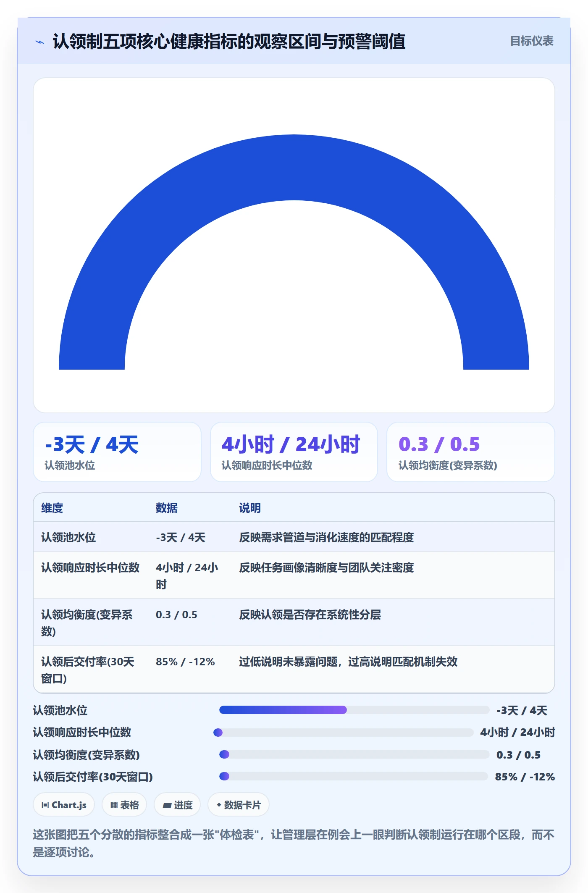588x893 pixels.
Task: Click the card title heading 认领制五项核心健康指标
Action: [229, 42]
